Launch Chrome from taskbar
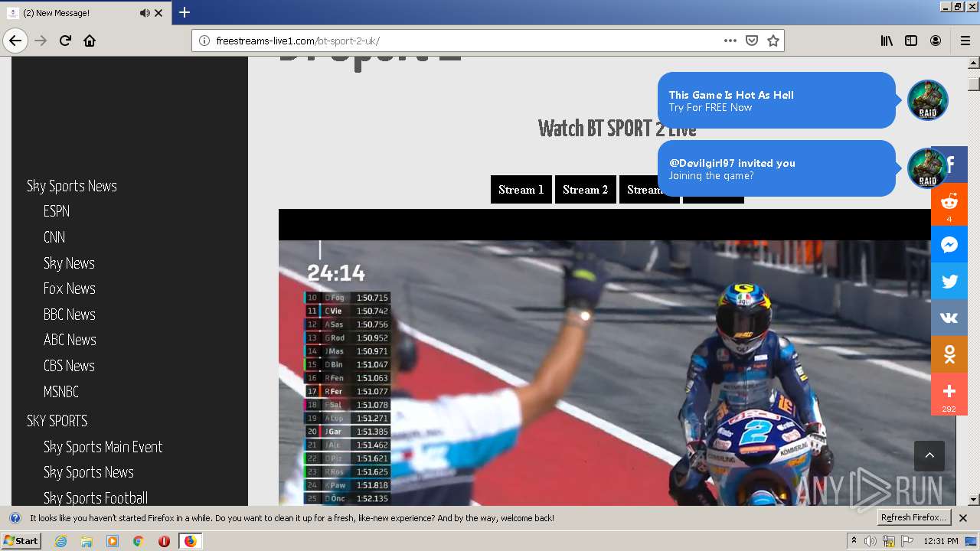 tap(138, 541)
